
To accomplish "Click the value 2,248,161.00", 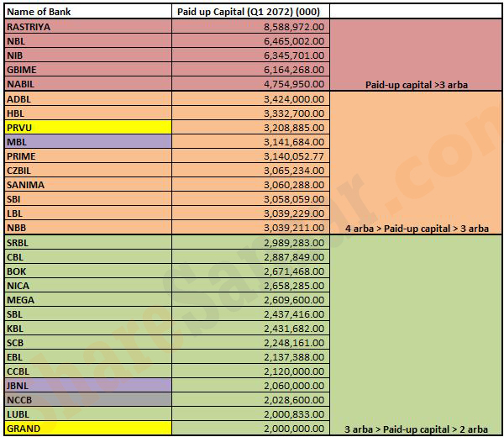I will pyautogui.click(x=294, y=343).
